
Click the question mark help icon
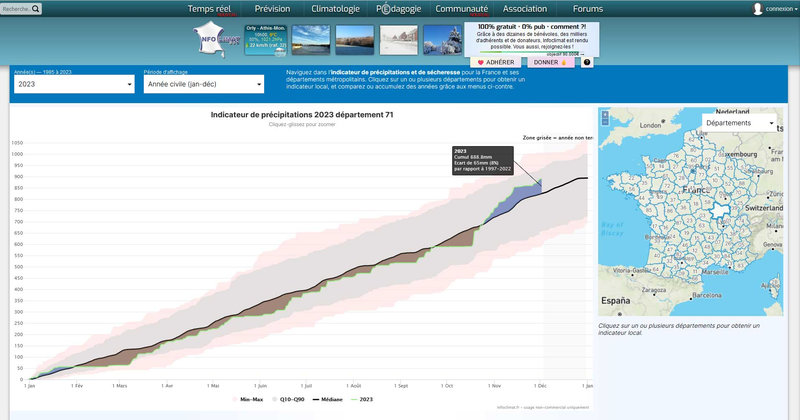[587, 62]
